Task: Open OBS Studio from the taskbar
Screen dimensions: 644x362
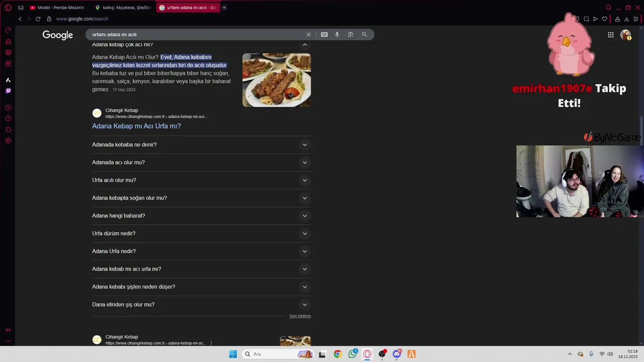Action: (x=382, y=354)
